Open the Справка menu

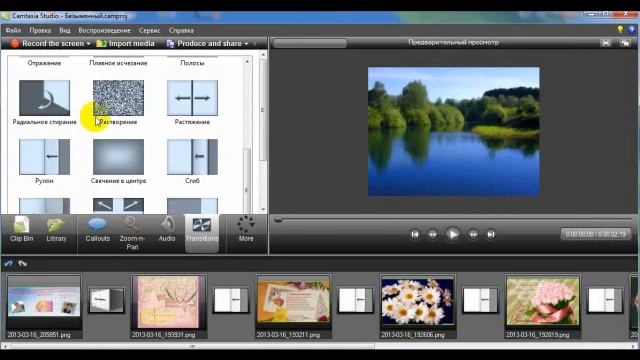click(x=181, y=30)
